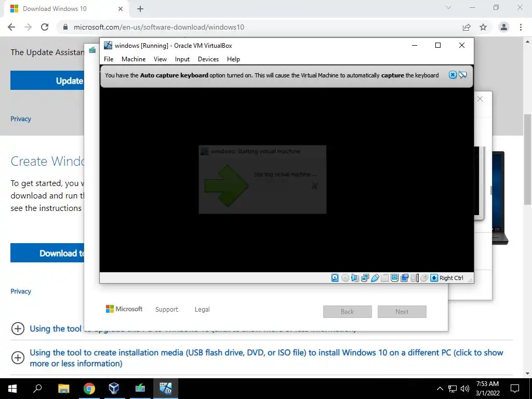Screen dimensions: 532x399
Task: Open VirtualBox Manager from taskbar
Action: coord(114,389)
